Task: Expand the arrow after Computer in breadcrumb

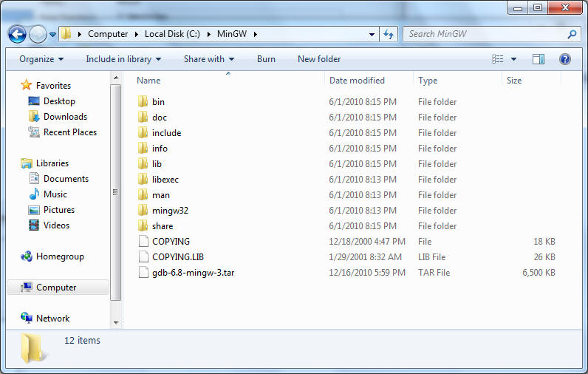Action: pos(136,34)
